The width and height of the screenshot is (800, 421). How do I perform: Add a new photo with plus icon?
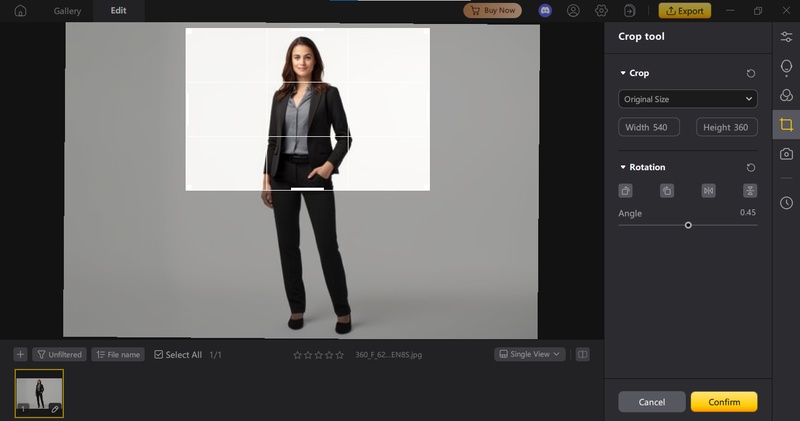[x=20, y=354]
